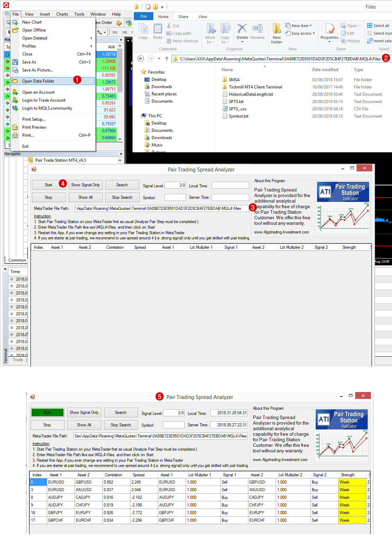Viewport: 392px width, 537px height.
Task: Select the M1 timeframe button
Action: click(x=115, y=32)
